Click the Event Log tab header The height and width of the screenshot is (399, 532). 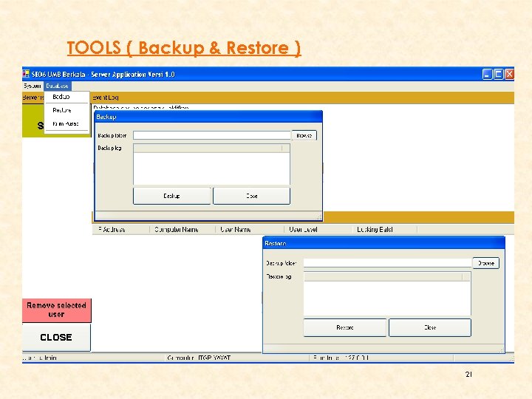point(106,98)
